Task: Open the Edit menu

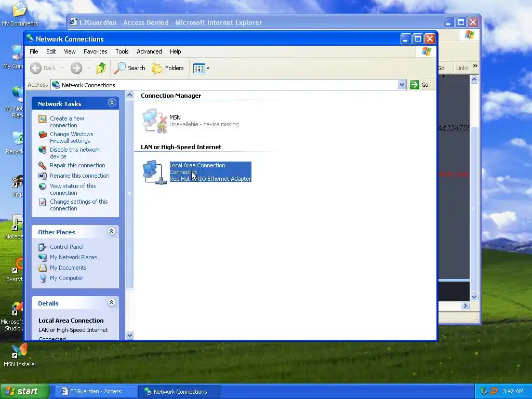Action: pyautogui.click(x=51, y=51)
